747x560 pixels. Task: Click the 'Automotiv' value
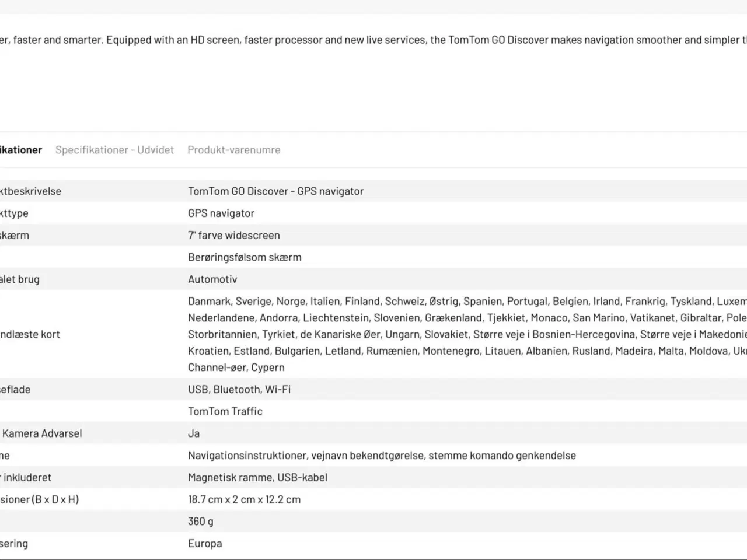[x=212, y=279]
